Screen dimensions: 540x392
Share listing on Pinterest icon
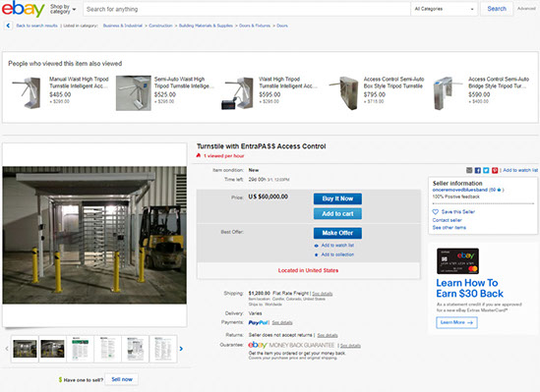pos(495,170)
